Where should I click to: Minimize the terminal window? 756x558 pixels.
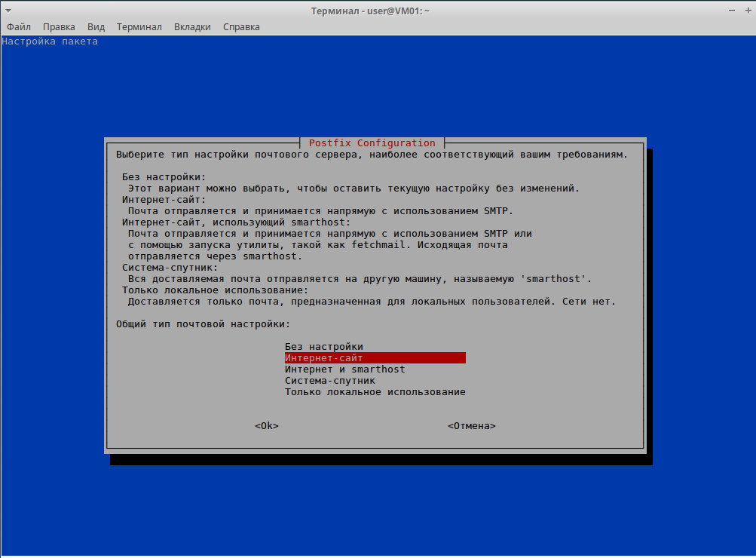point(732,11)
